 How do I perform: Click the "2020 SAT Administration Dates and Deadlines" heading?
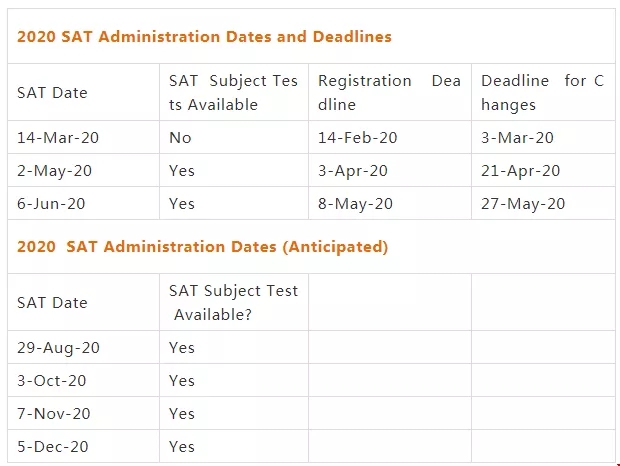(x=204, y=37)
